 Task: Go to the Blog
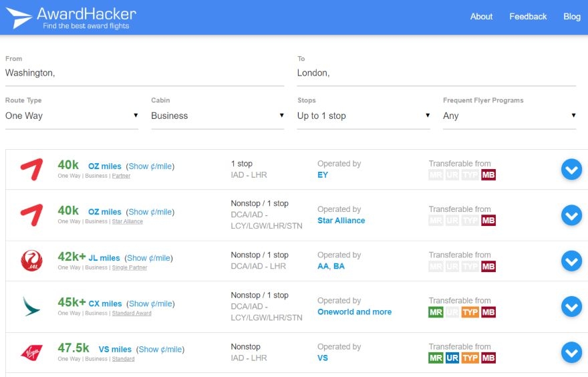(571, 17)
